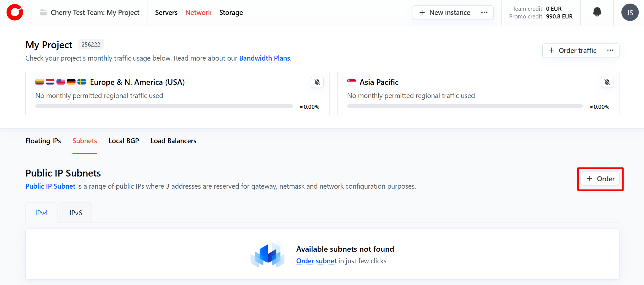Viewport: 644px width, 285px height.
Task: Select the IPv6 subnet tab
Action: (76, 213)
